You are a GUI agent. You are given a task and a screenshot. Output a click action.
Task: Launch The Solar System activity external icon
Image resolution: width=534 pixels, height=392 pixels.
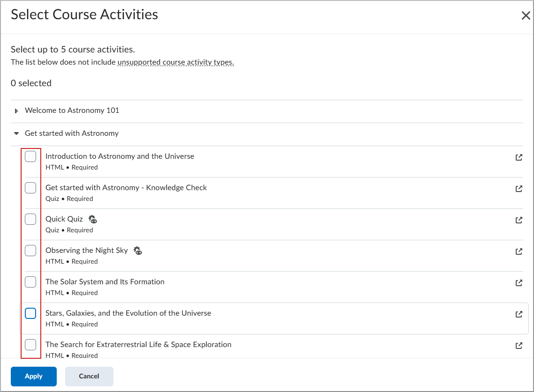[519, 283]
